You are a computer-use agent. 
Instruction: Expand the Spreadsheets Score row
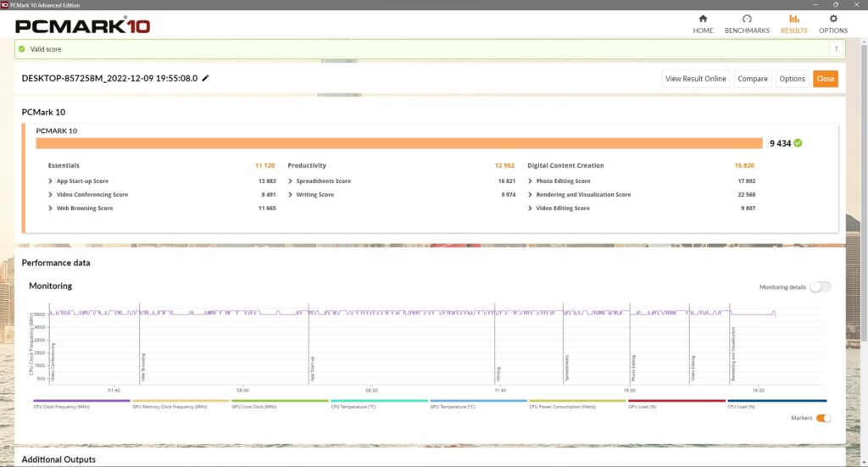click(x=291, y=181)
